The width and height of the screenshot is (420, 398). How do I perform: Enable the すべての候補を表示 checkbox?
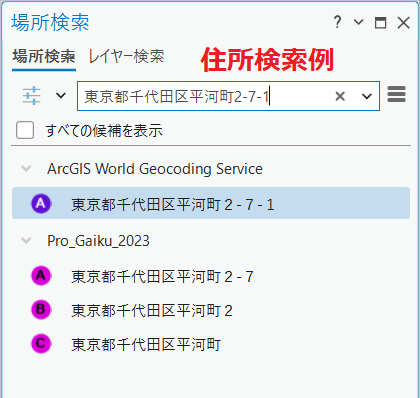point(25,130)
